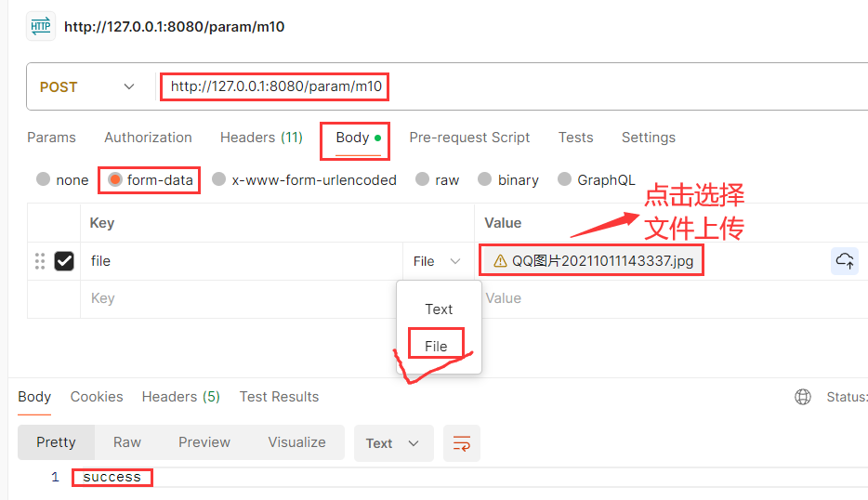Click the HTTP request icon beside the title

(41, 26)
